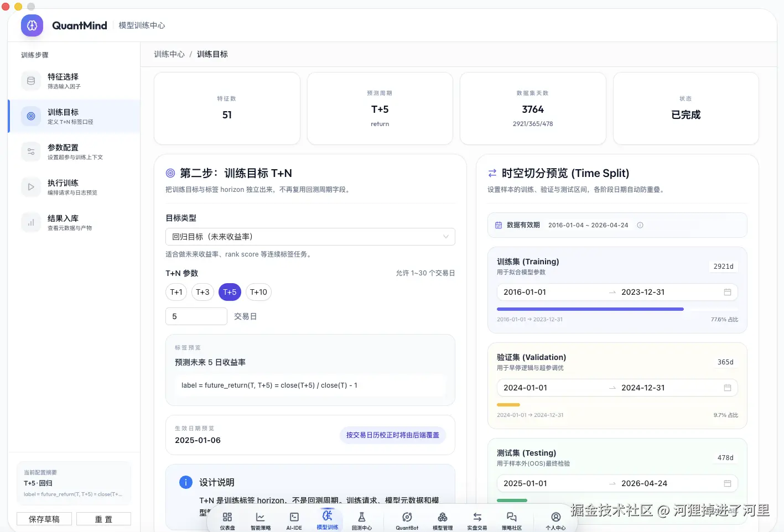Click the 允许 1~30 个交易日 hint
Screen dimensions: 784x532
(425, 273)
